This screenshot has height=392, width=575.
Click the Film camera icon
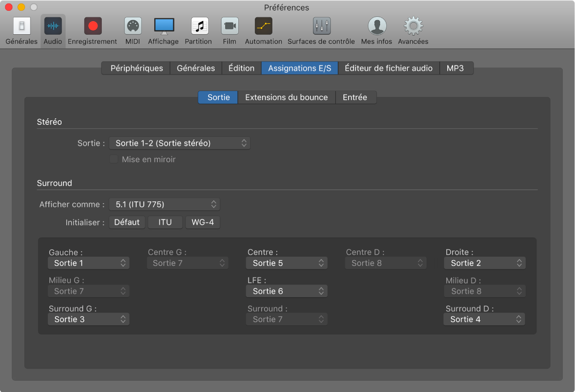tap(230, 26)
